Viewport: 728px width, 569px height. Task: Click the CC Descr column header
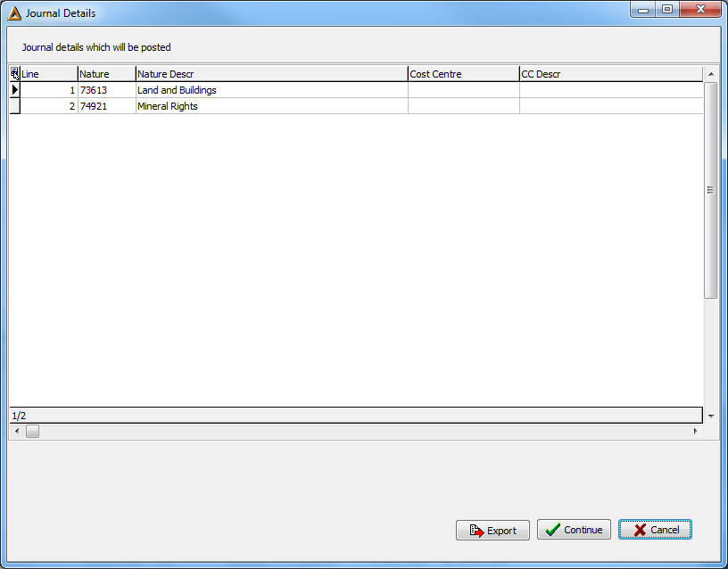[x=611, y=74]
